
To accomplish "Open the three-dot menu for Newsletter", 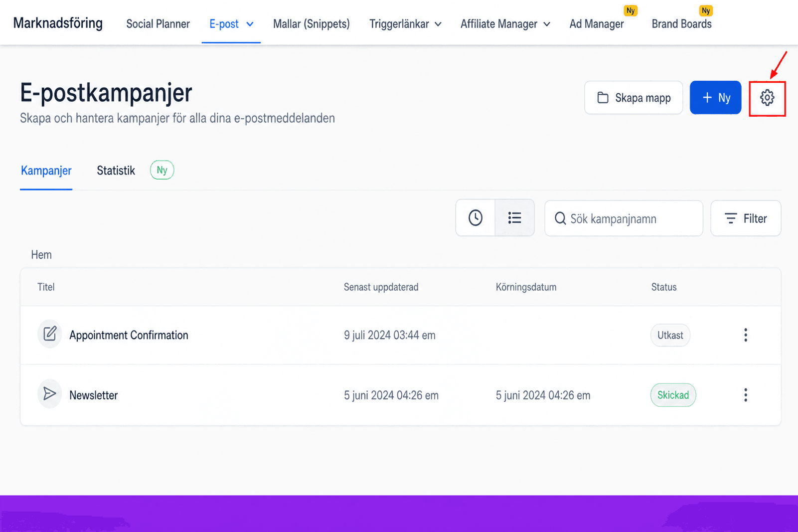I will tap(746, 395).
